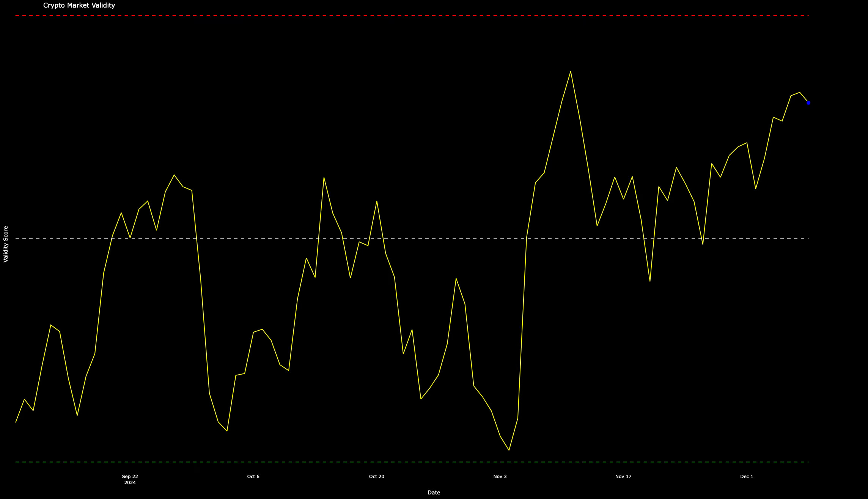
Task: Click the 'Oct 6' axis tick label
Action: (253, 477)
